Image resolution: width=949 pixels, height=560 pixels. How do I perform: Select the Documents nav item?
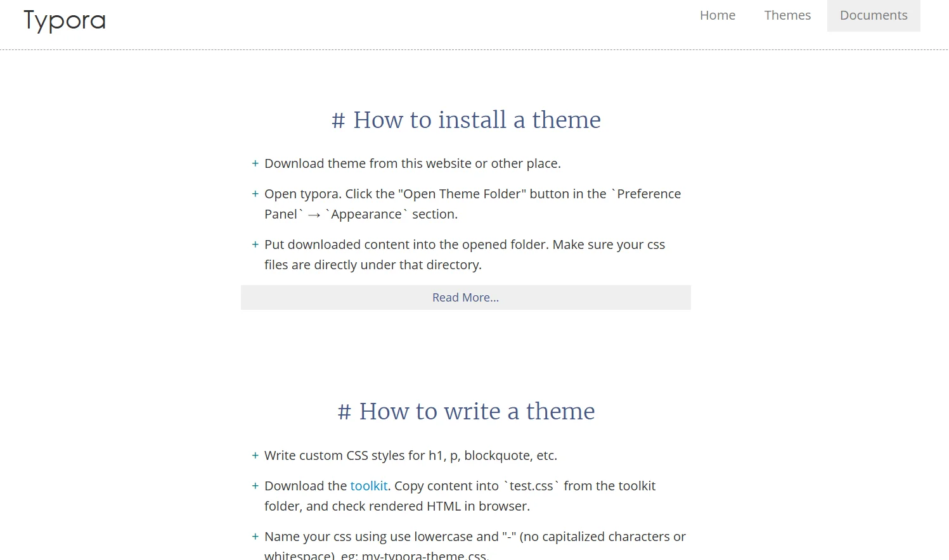pos(873,15)
